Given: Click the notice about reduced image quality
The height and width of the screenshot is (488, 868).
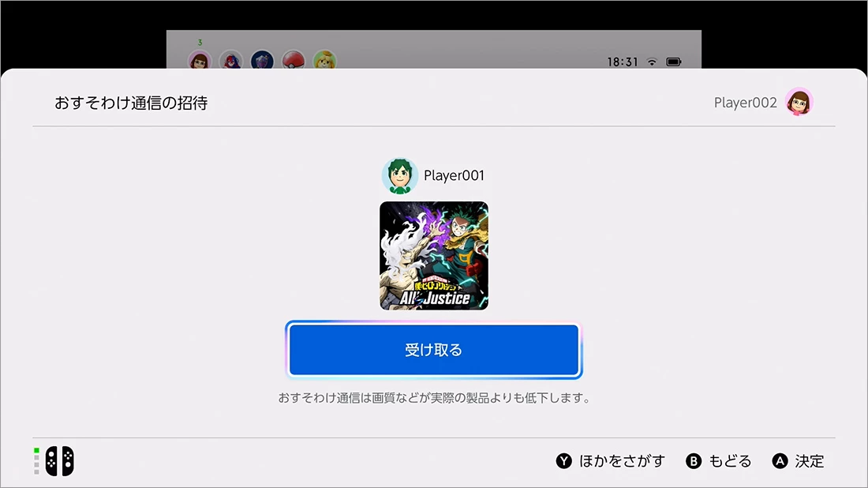Looking at the screenshot, I should (x=434, y=398).
